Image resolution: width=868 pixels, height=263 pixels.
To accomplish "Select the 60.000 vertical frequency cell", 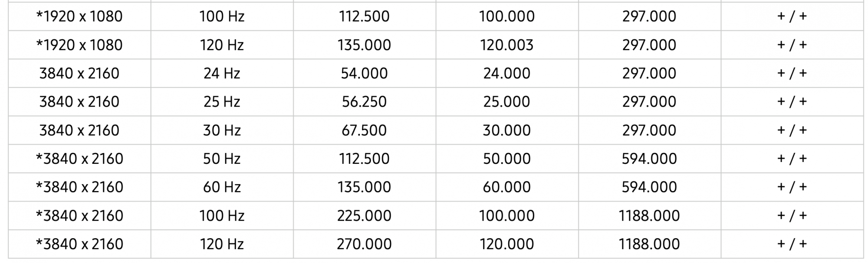I will (x=506, y=187).
